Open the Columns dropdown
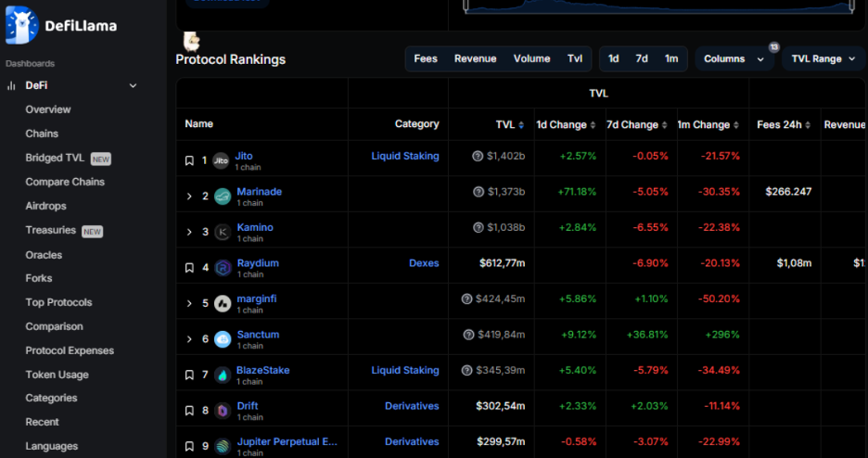Screen dimensions: 868x458 (x=734, y=58)
